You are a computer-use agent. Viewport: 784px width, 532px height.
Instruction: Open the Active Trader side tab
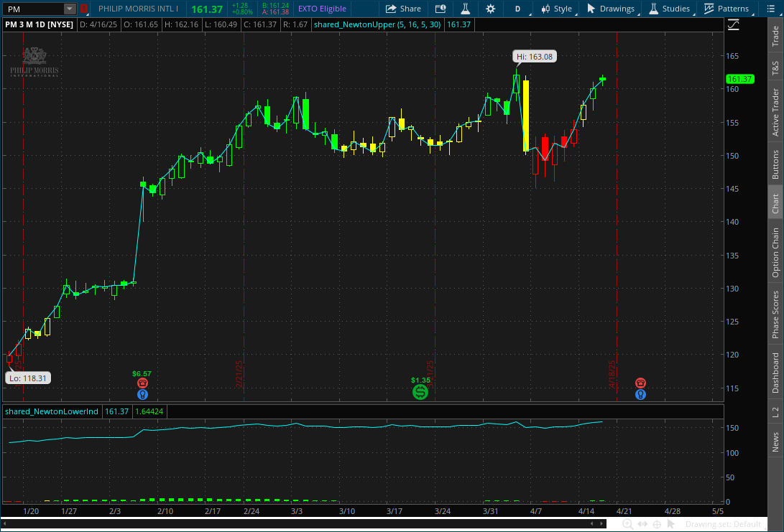coord(775,112)
